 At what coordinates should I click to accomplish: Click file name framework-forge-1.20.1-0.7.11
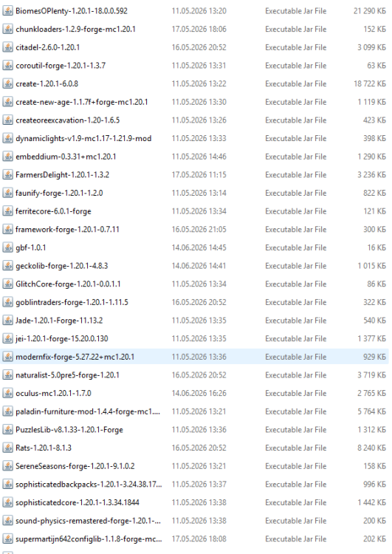click(67, 229)
